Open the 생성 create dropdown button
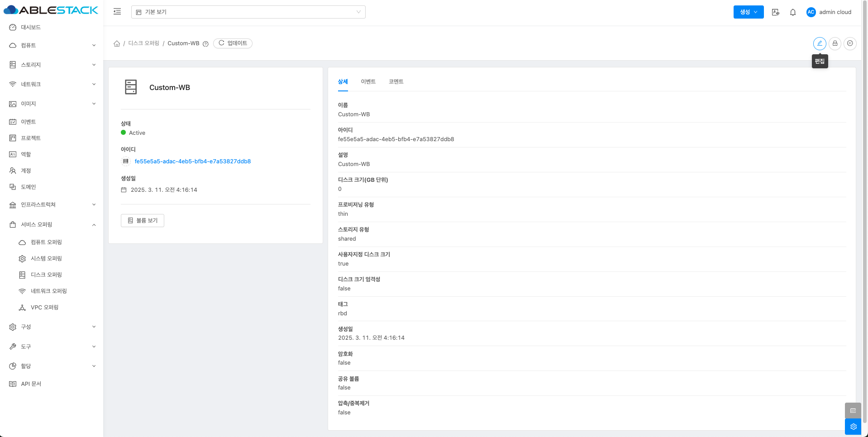 pos(748,12)
